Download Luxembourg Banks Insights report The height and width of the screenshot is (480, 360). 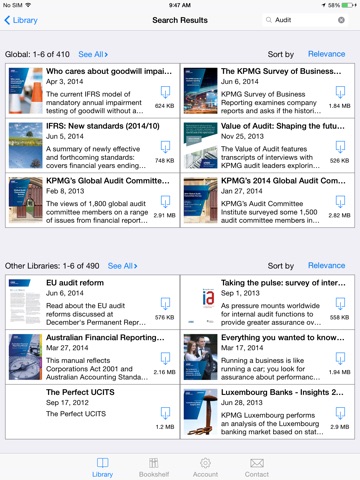tap(340, 413)
